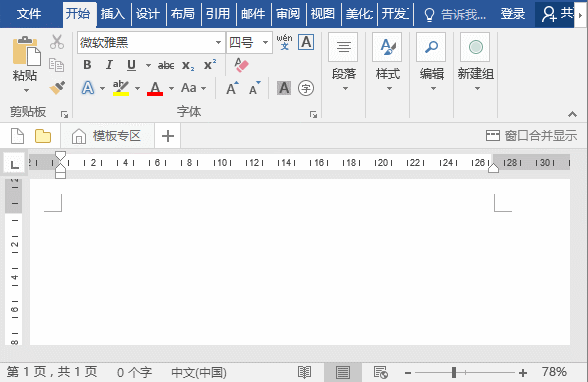Switch to Web Layout view
Screen dimensions: 588x382
point(381,372)
